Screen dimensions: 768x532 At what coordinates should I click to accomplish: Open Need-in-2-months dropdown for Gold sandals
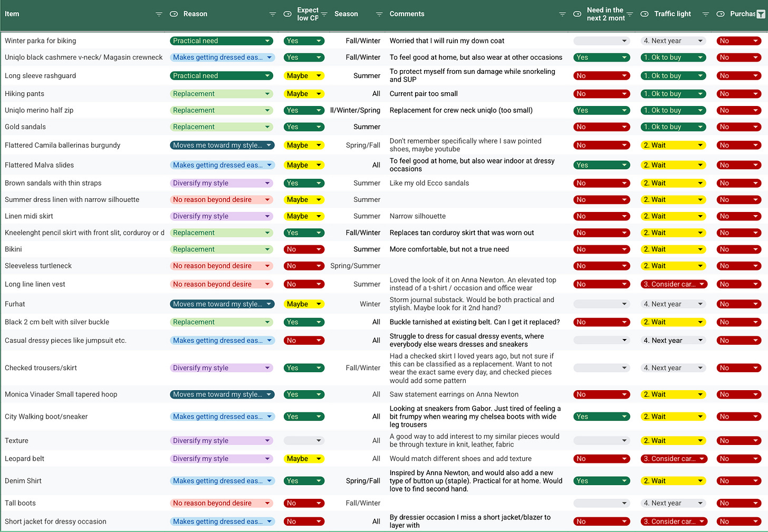[x=602, y=127]
